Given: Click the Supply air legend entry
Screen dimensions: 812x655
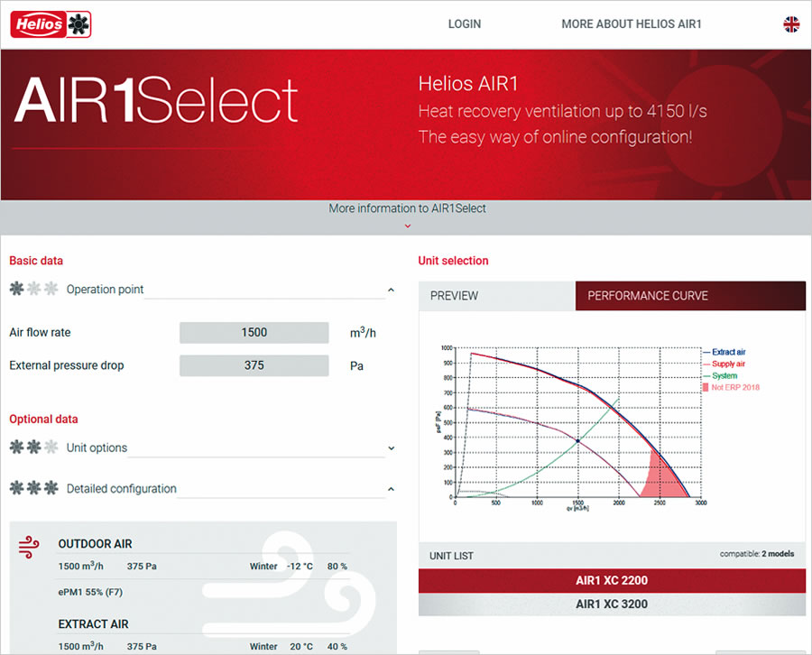Looking at the screenshot, I should tap(724, 364).
